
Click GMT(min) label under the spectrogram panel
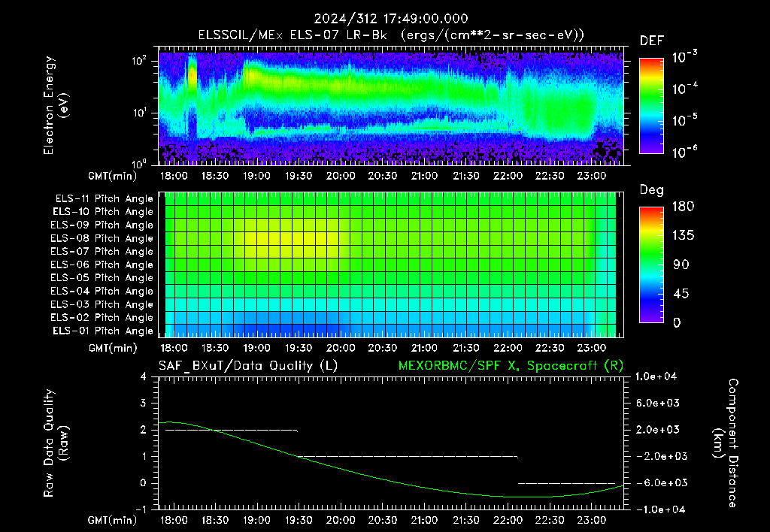click(x=113, y=176)
